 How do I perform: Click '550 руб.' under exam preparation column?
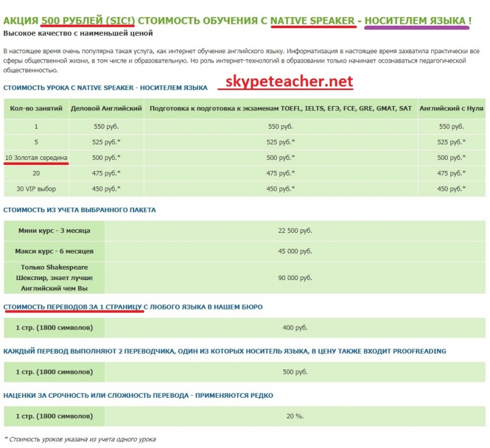point(281,127)
